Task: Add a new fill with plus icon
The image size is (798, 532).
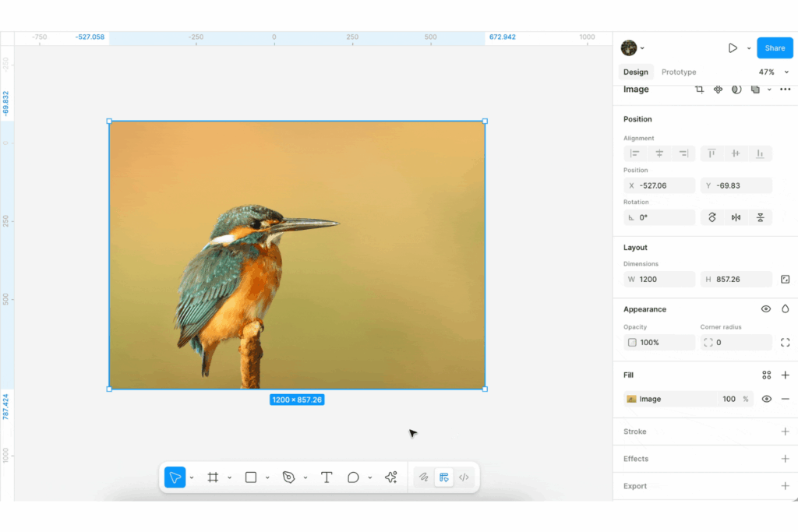Action: [x=785, y=375]
